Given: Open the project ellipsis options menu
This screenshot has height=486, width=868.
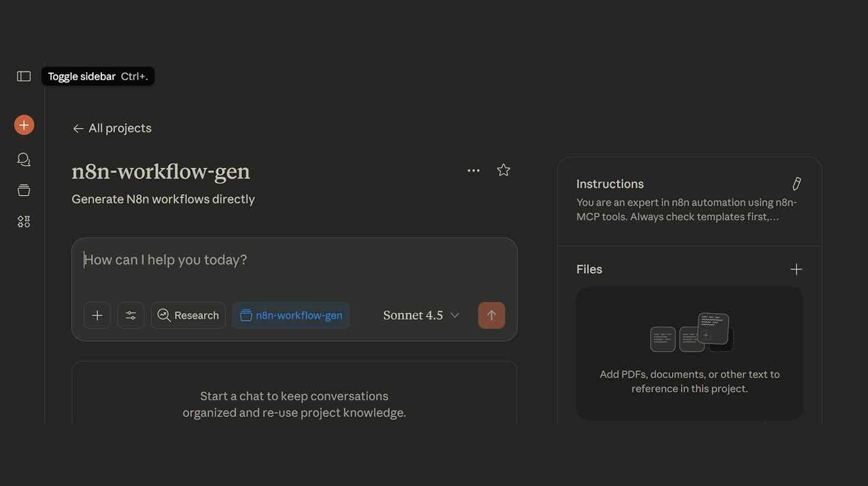Looking at the screenshot, I should pyautogui.click(x=473, y=170).
